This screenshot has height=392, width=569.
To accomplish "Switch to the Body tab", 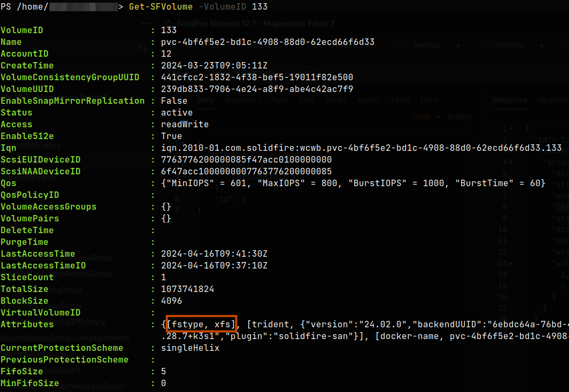I will pos(206,100).
